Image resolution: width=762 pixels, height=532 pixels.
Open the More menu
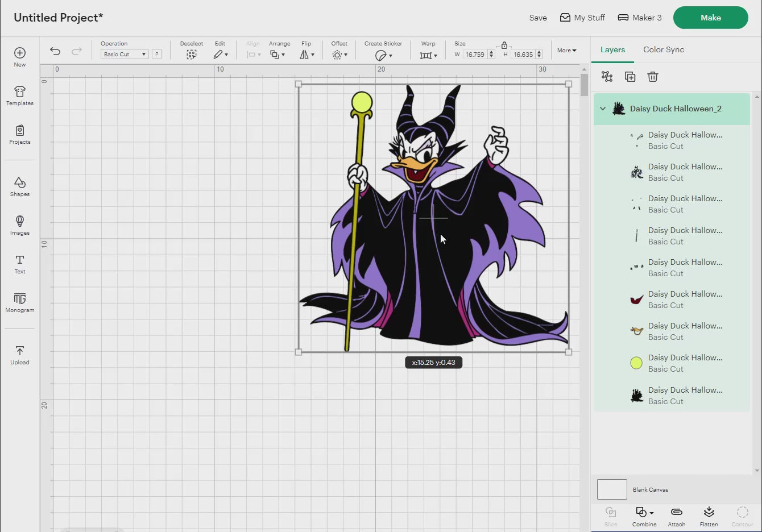[566, 50]
